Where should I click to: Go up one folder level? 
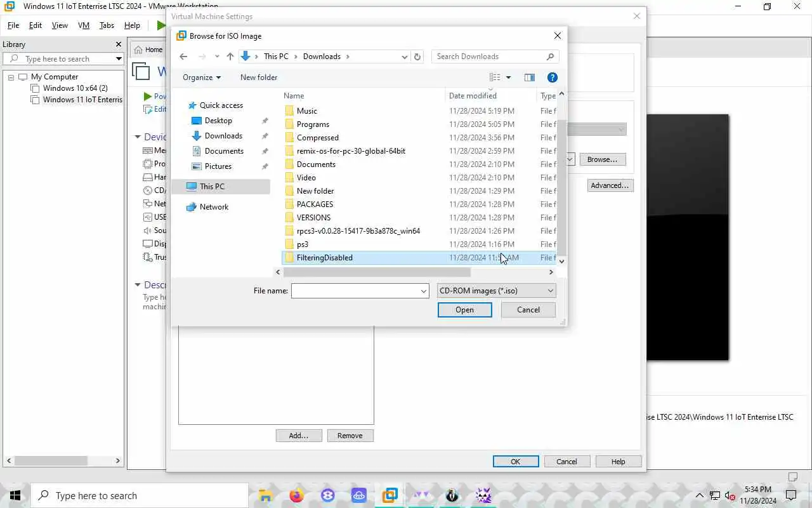[230, 57]
